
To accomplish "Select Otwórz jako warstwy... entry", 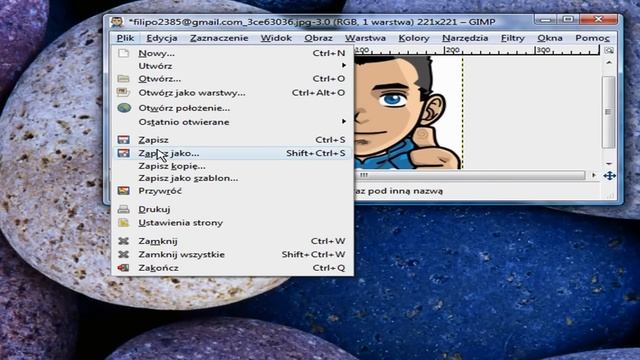I will click(232, 93).
